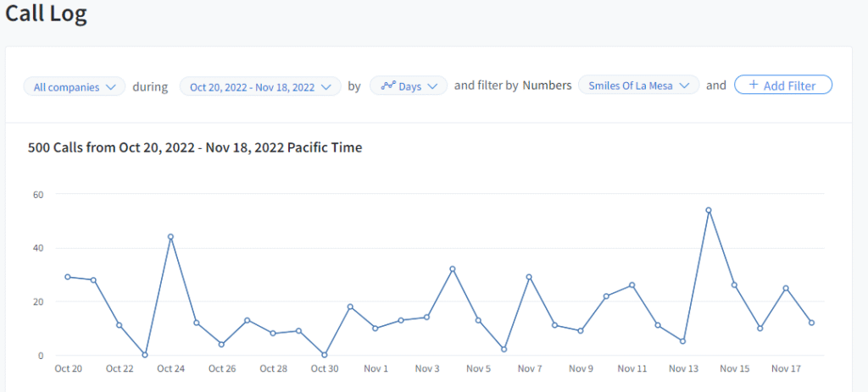Click the line graph icon beside Days

[x=388, y=86]
